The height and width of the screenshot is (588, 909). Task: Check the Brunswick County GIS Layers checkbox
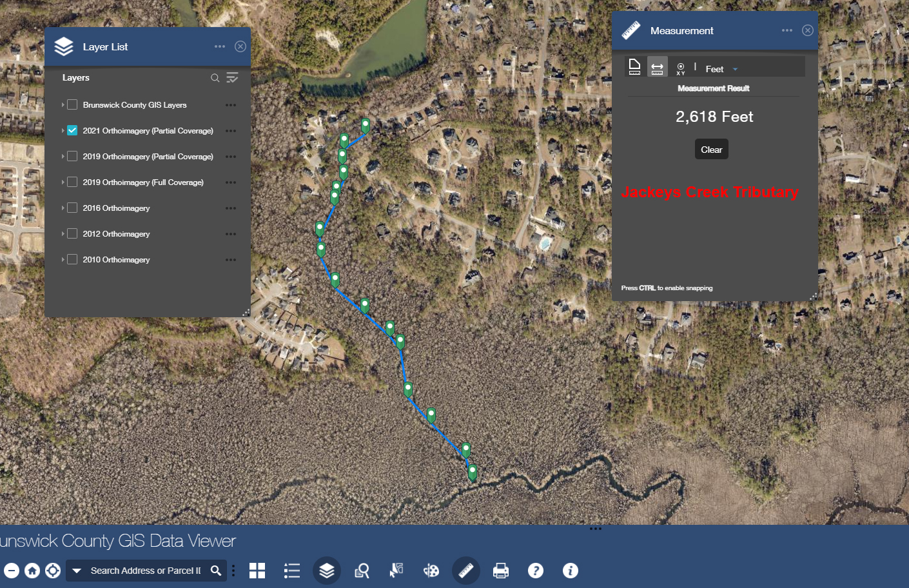[x=72, y=104]
